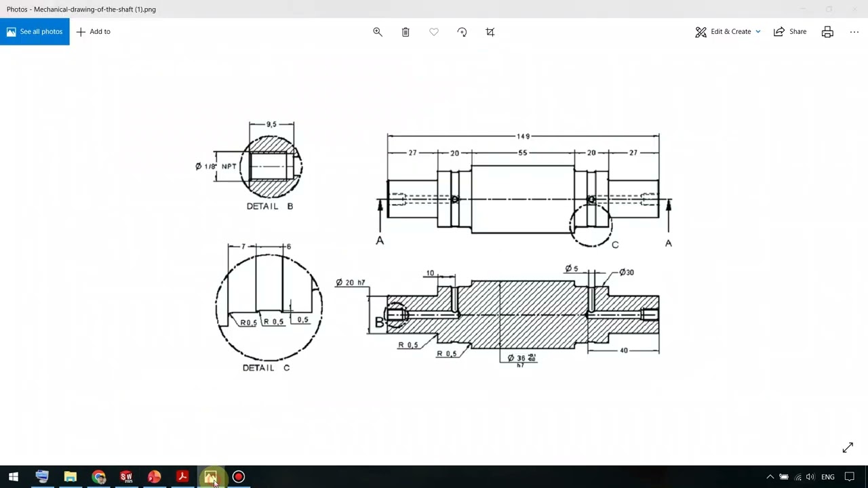Click the Photos app taskbar icon

pos(210,477)
